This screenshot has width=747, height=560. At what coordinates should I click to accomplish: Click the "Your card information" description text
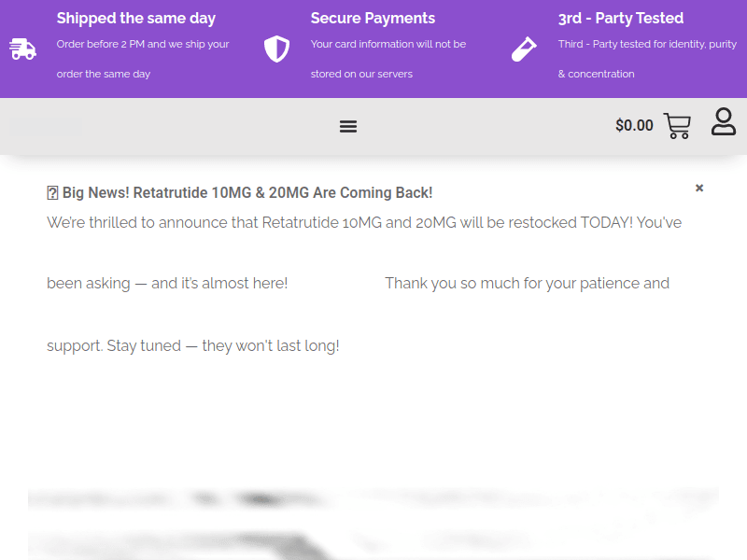point(388,44)
